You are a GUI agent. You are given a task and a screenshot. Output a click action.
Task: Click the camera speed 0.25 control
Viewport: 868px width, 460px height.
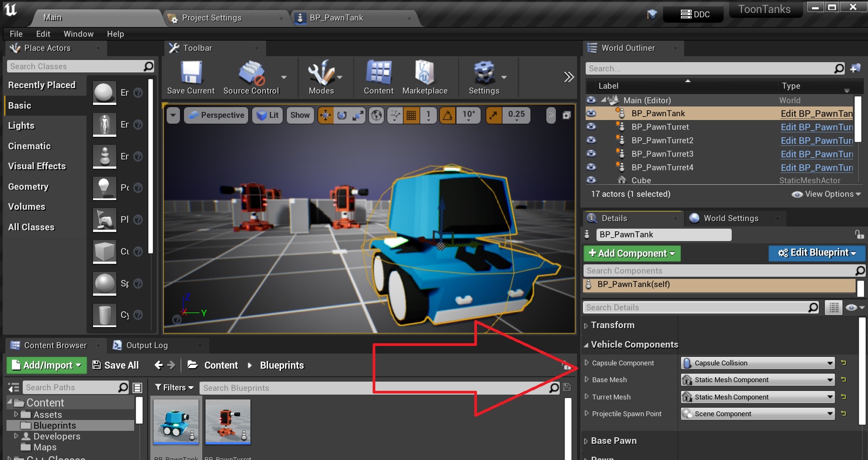click(x=516, y=115)
